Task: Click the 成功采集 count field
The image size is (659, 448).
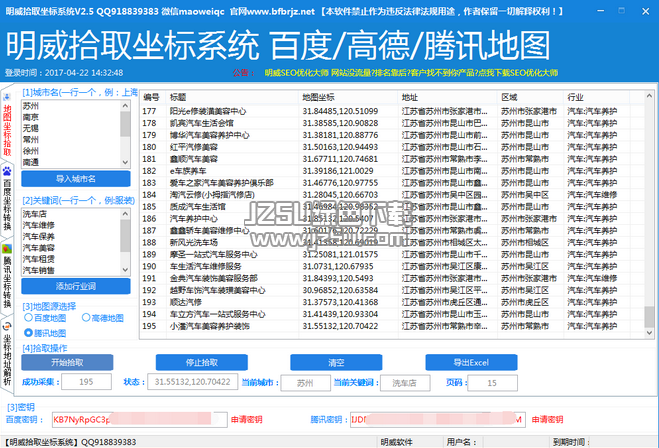Action: pos(86,382)
